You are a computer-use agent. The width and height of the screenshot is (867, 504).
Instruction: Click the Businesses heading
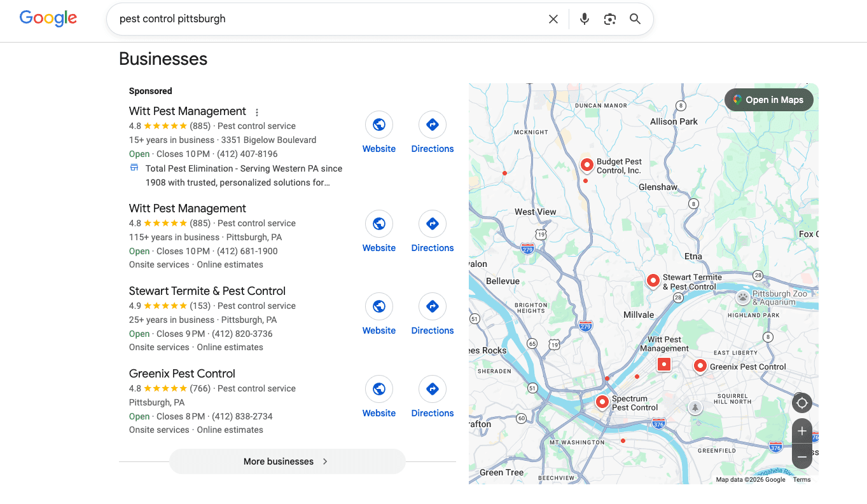pos(163,59)
